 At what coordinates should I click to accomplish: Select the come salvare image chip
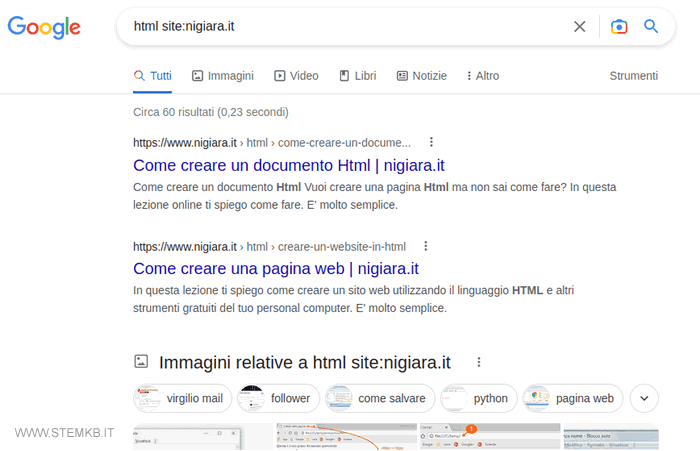[x=379, y=398]
